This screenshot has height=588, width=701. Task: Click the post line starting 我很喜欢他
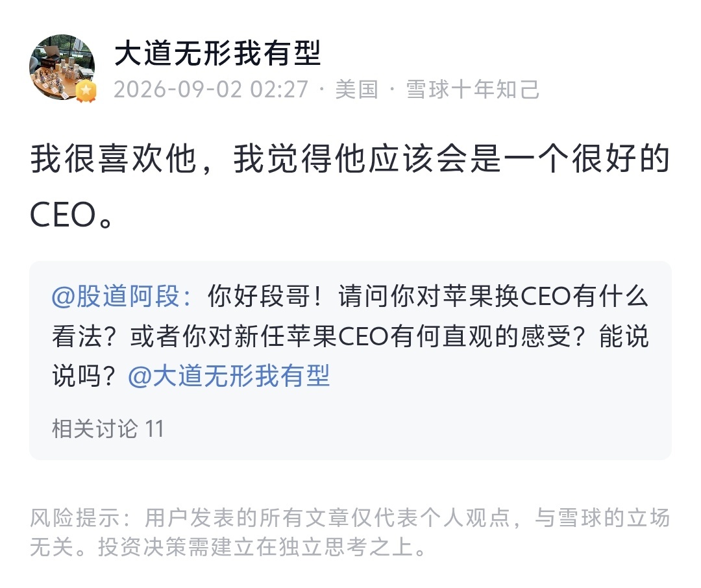[350, 159]
